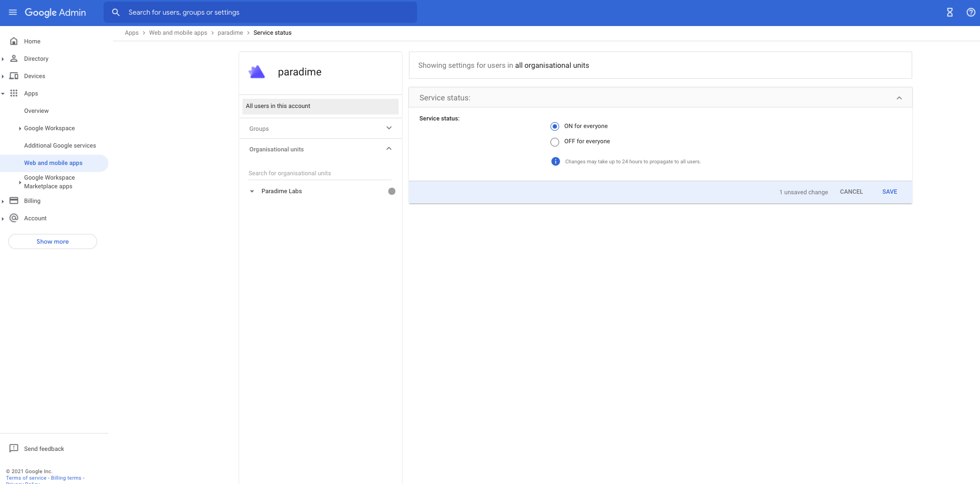Viewport: 980px width, 484px height.
Task: Open the tasks hourglass icon
Action: pos(950,12)
